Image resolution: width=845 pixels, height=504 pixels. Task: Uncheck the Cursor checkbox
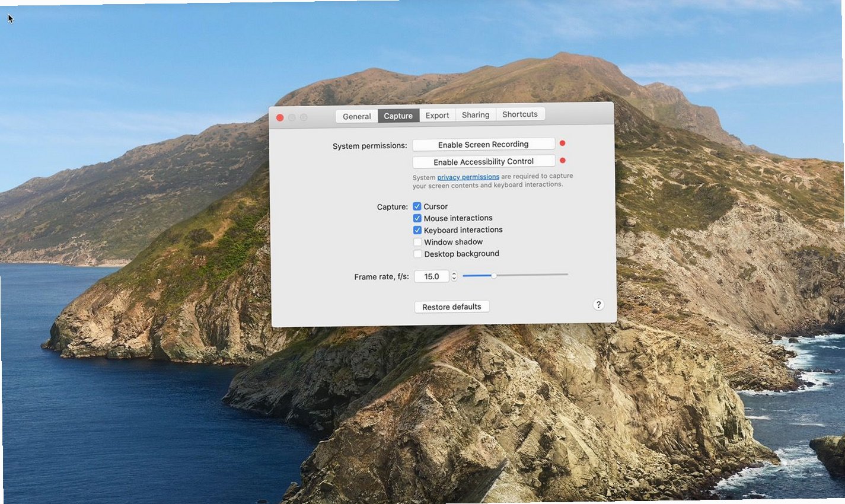click(417, 206)
